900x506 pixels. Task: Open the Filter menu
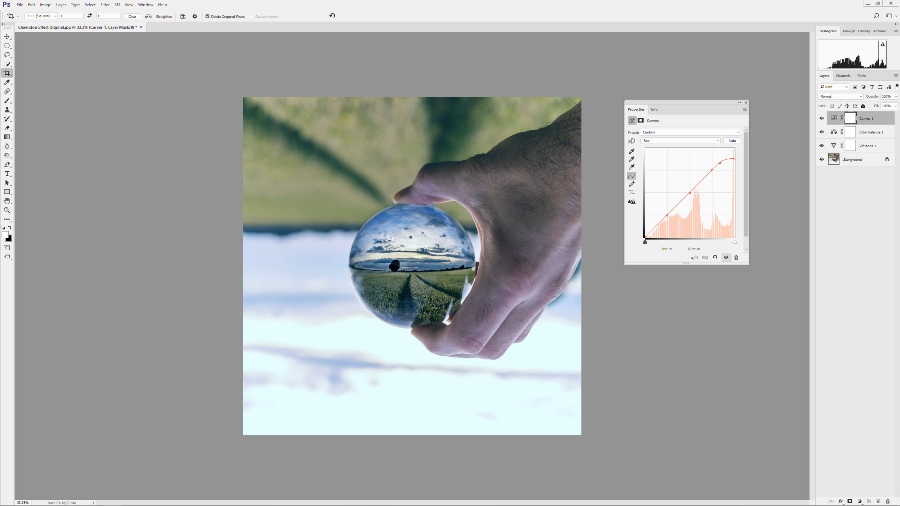point(105,4)
